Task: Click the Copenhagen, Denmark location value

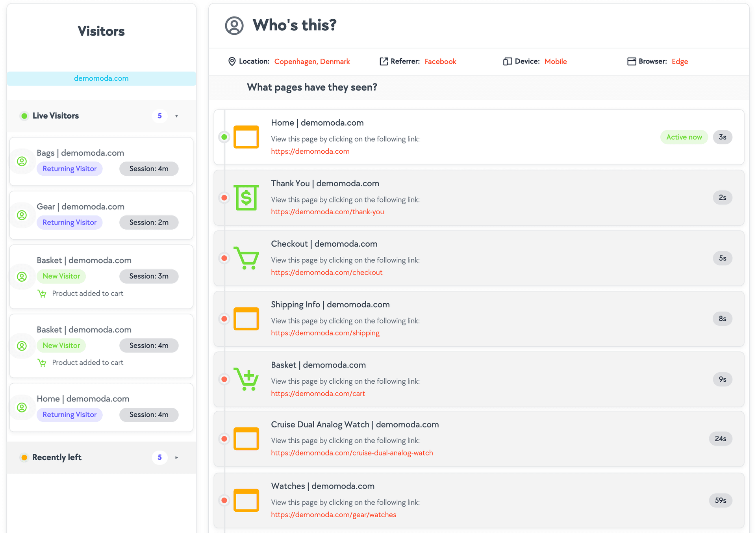Action: (x=312, y=61)
